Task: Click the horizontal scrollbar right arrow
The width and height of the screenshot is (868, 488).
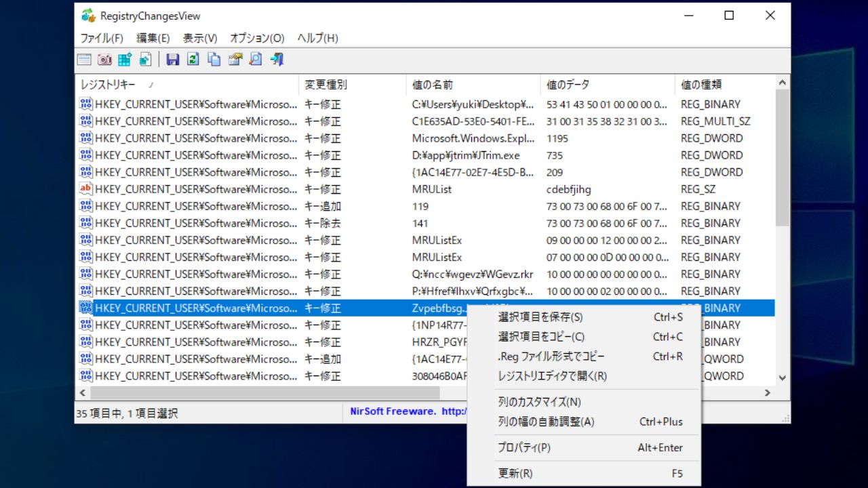Action: point(768,392)
